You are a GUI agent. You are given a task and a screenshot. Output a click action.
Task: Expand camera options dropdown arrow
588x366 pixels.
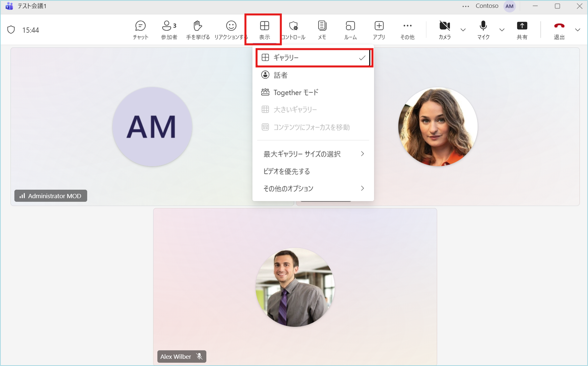pos(463,30)
